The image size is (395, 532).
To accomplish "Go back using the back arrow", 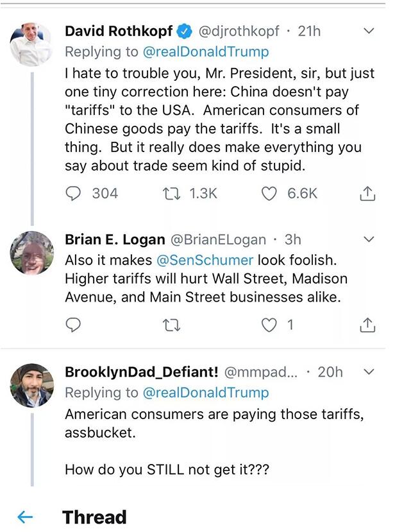I will tap(25, 517).
